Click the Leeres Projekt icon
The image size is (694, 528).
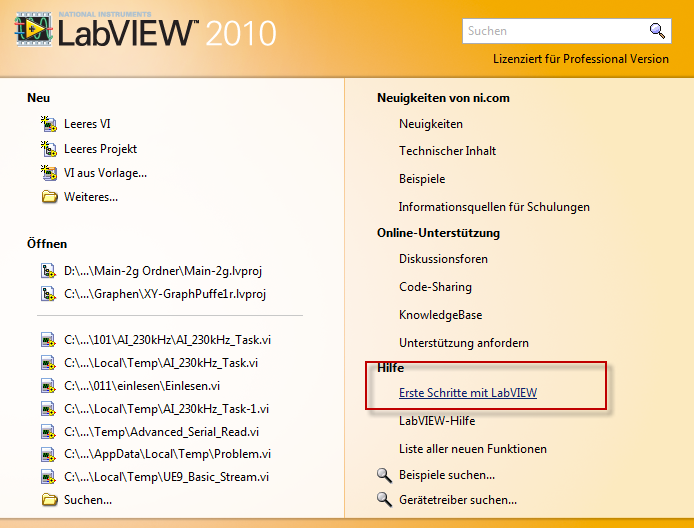[x=49, y=149]
